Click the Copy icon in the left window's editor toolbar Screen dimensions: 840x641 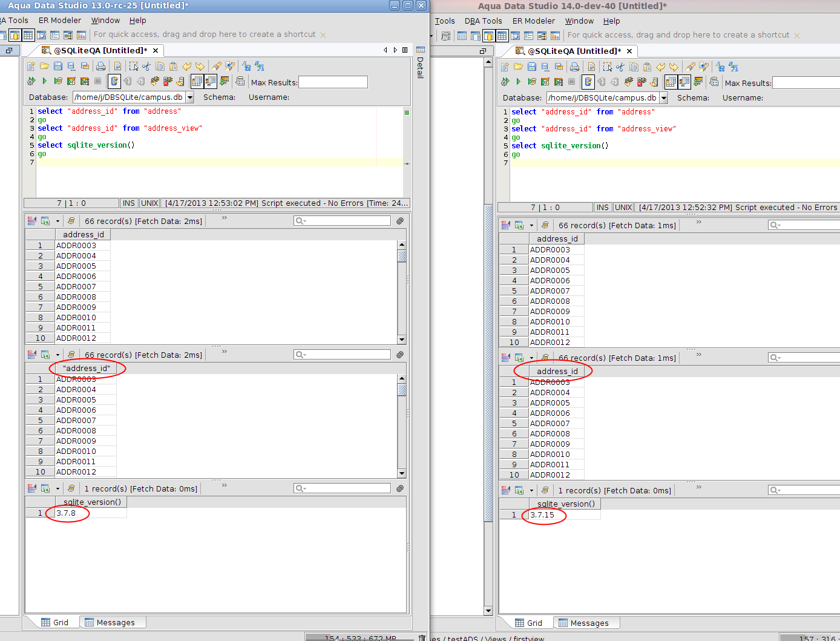pos(160,66)
